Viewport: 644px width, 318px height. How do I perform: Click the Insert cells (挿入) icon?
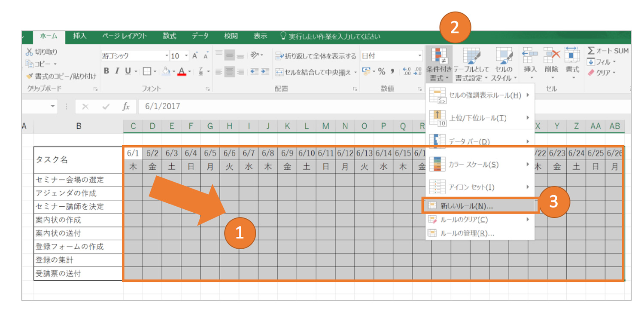530,55
